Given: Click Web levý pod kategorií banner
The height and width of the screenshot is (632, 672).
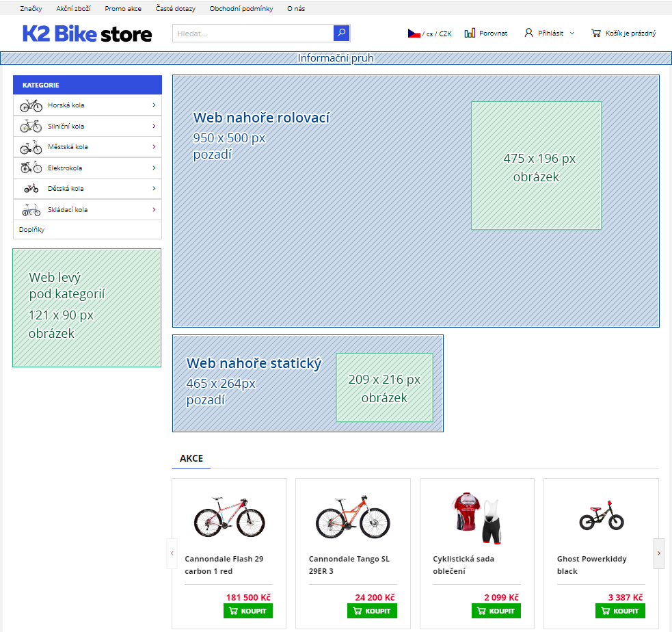Looking at the screenshot, I should (x=87, y=308).
